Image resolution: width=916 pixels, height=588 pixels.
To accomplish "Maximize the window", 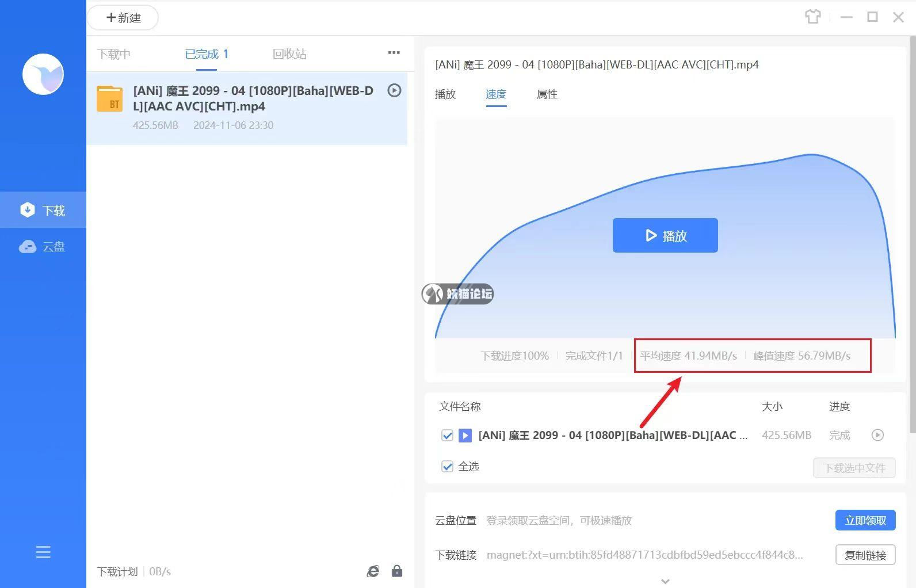I will [872, 17].
